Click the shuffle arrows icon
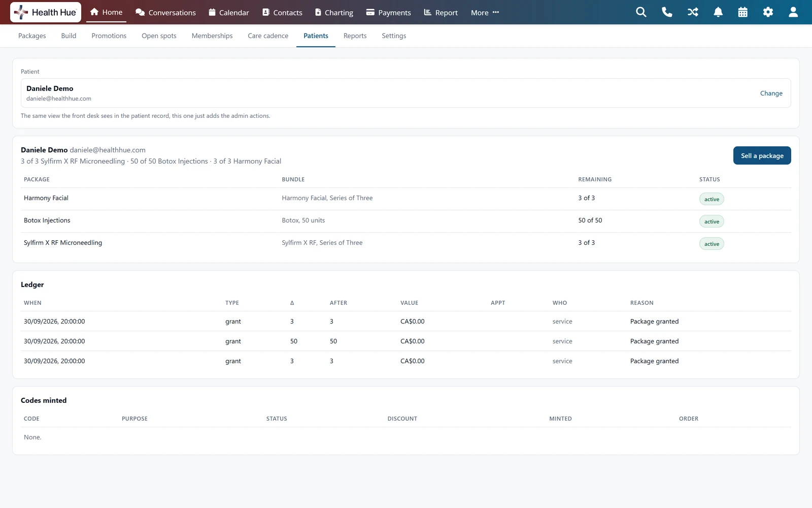 pyautogui.click(x=693, y=12)
